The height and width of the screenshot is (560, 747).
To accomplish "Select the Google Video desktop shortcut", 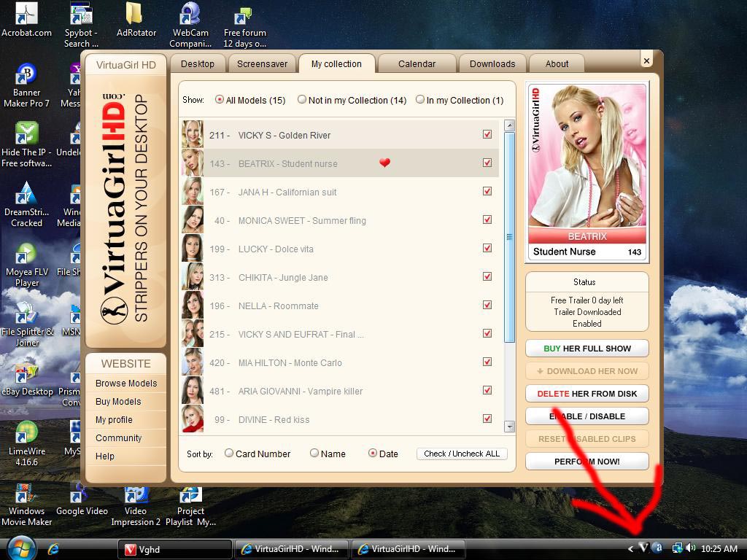I will click(82, 499).
